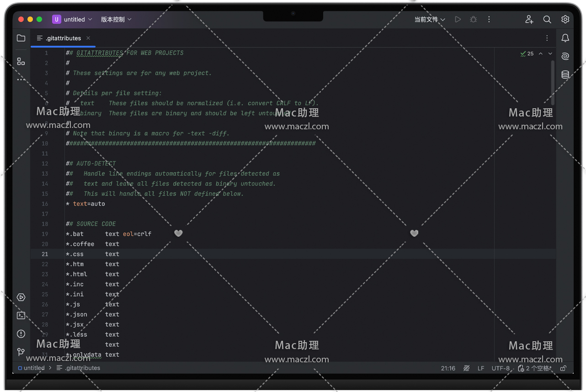Click the LF line separator button
586x392 pixels.
coord(481,368)
